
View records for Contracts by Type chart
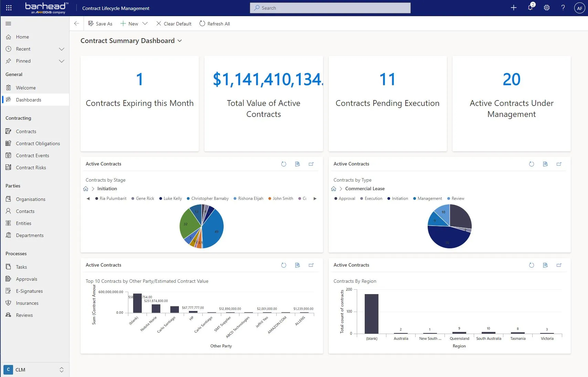pyautogui.click(x=545, y=164)
